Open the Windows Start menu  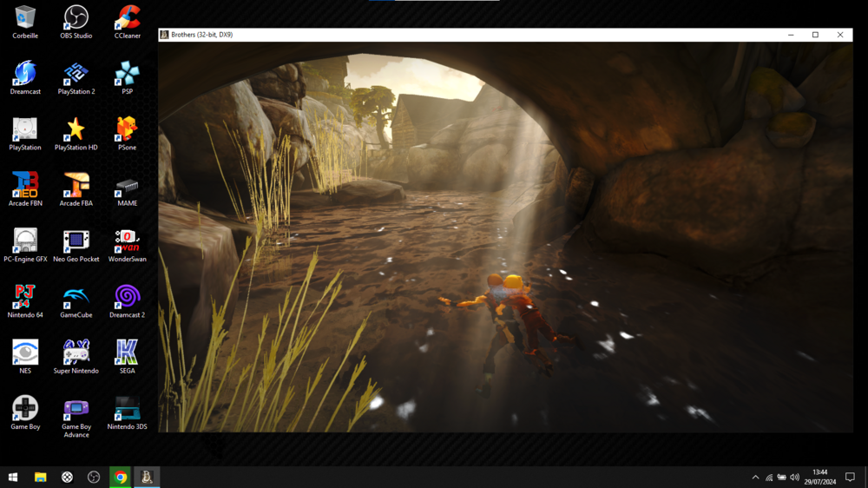click(x=13, y=477)
